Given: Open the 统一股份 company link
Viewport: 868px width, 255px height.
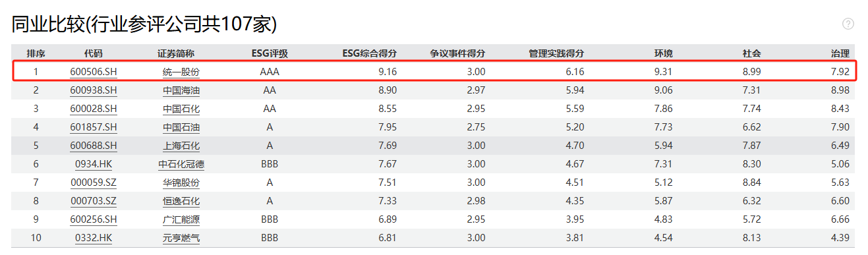Looking at the screenshot, I should (x=181, y=71).
